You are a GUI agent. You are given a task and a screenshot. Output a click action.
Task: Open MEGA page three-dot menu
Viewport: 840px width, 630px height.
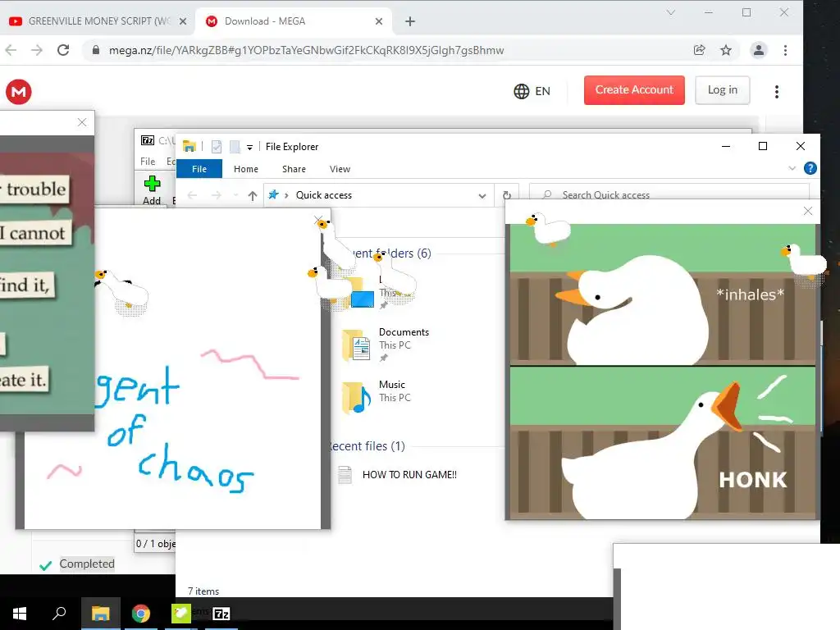coord(776,92)
